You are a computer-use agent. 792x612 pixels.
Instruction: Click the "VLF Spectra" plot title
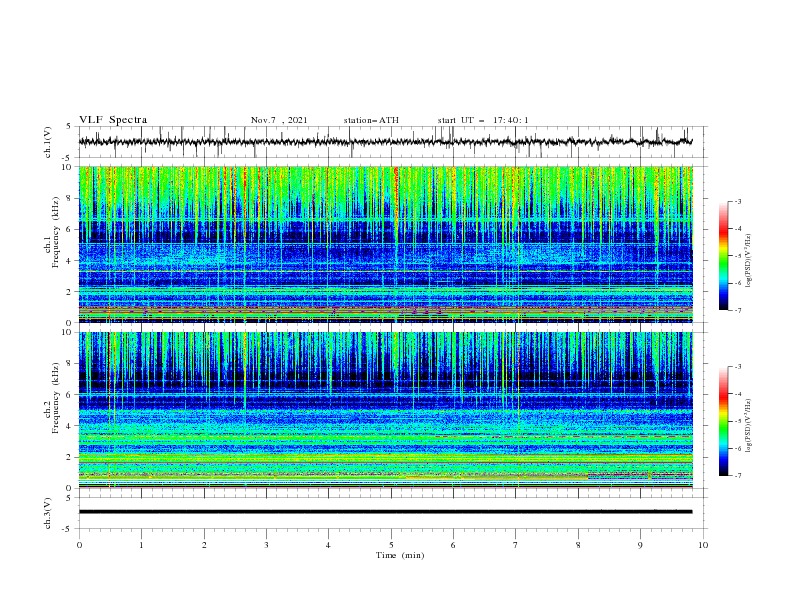point(113,120)
